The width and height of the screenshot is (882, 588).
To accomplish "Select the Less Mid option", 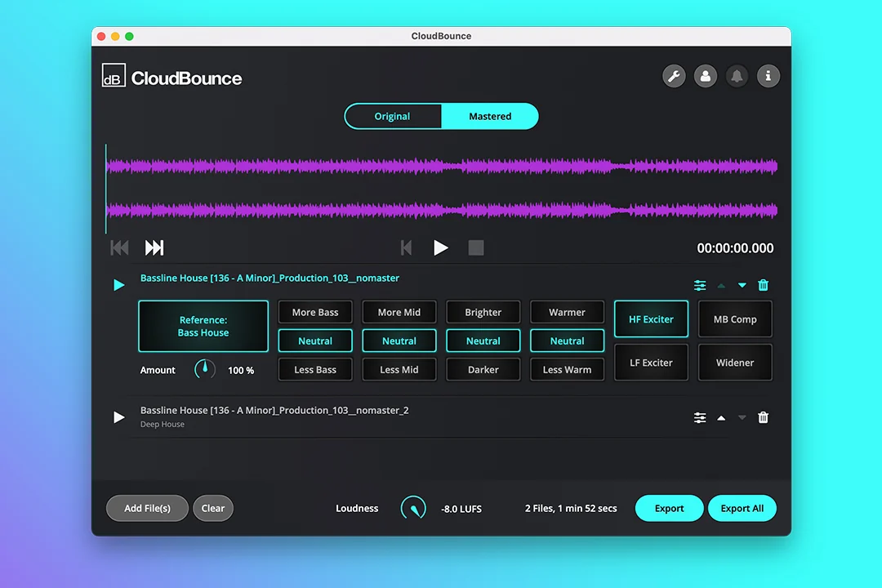I will (x=399, y=369).
